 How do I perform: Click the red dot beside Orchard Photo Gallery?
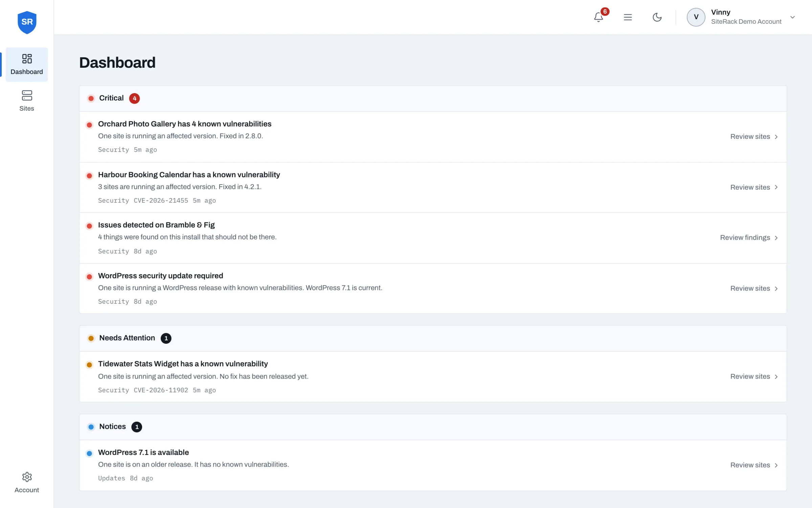pos(89,125)
